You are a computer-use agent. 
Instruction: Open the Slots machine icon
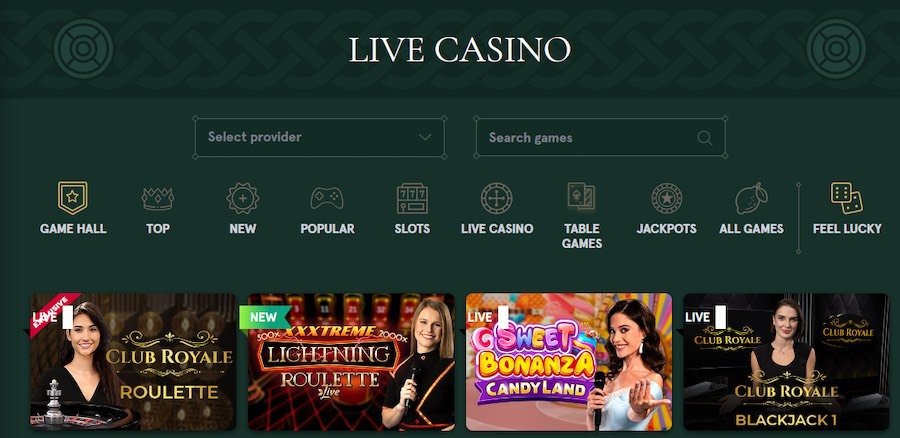pyautogui.click(x=412, y=199)
